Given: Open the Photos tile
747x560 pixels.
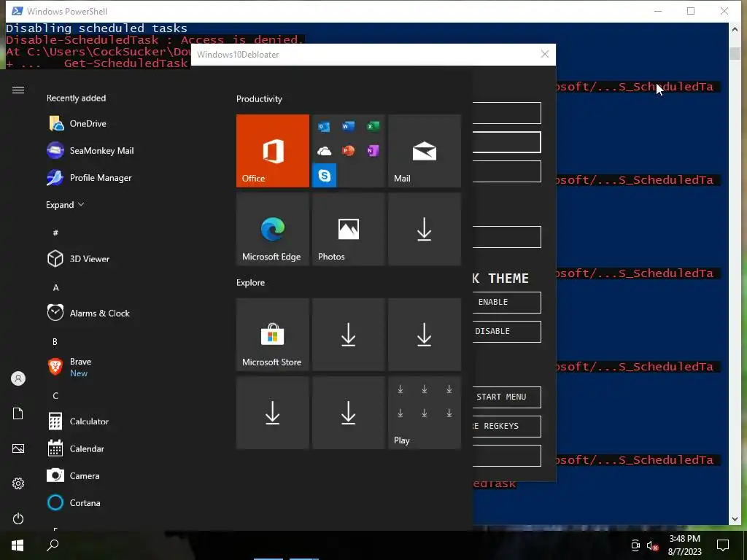Looking at the screenshot, I should pyautogui.click(x=348, y=229).
